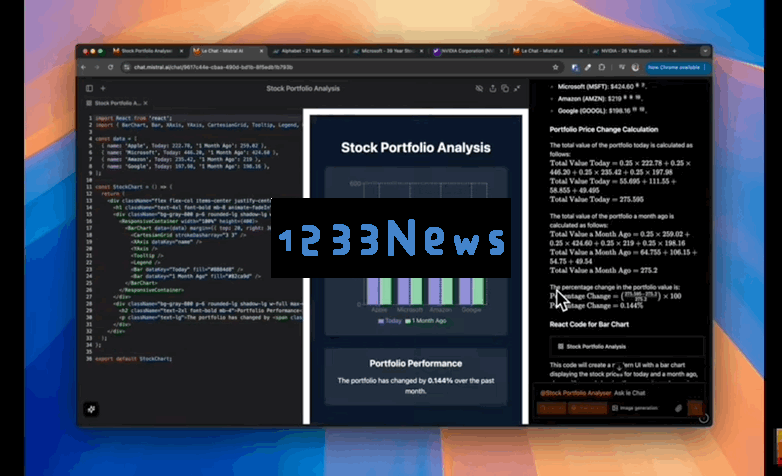Image resolution: width=782 pixels, height=476 pixels.
Task: Click the circular icon below the send button
Action: tap(704, 419)
